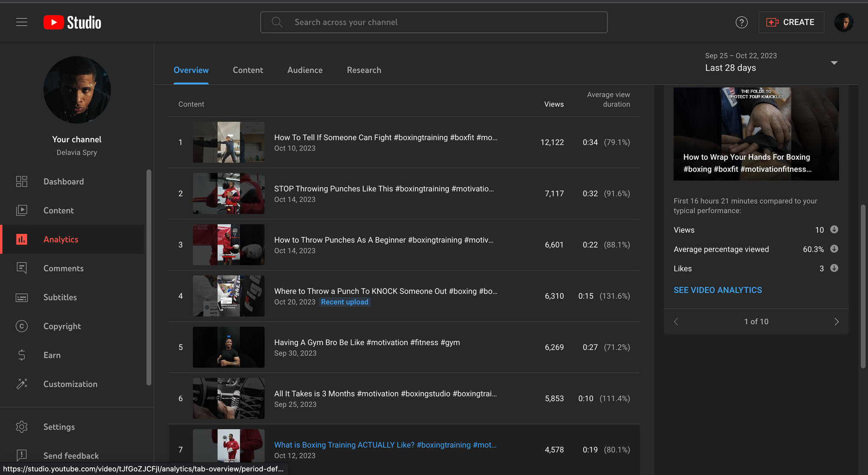Click the Dashboard sidebar icon
868x475 pixels.
[x=22, y=181]
